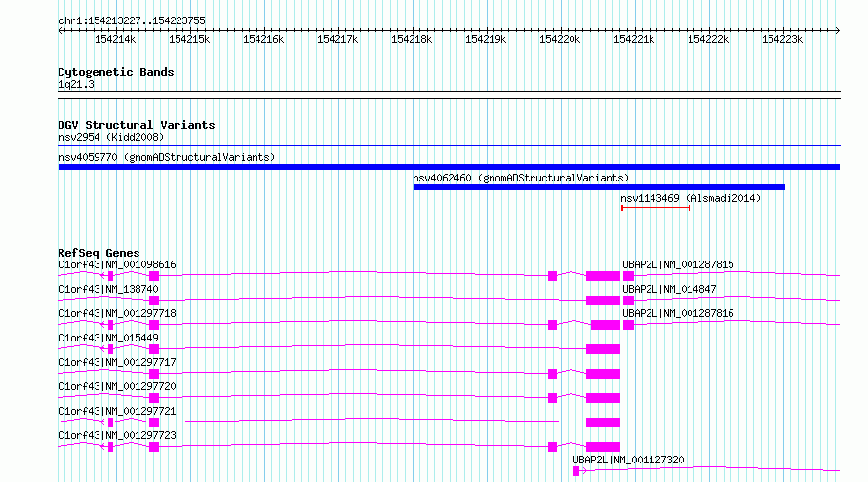Click the UBAP2L|NM_001287816 transcript label
Screen dimensions: 868x482
point(678,313)
